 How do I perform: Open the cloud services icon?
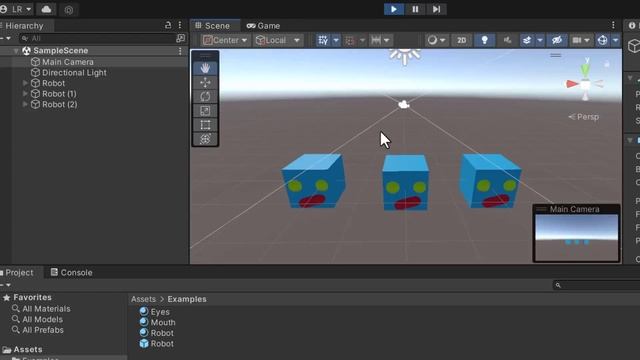[46, 9]
